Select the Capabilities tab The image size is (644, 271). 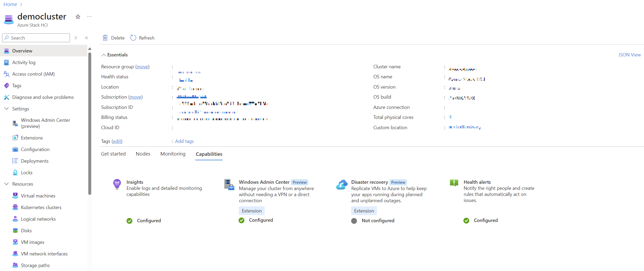point(209,154)
